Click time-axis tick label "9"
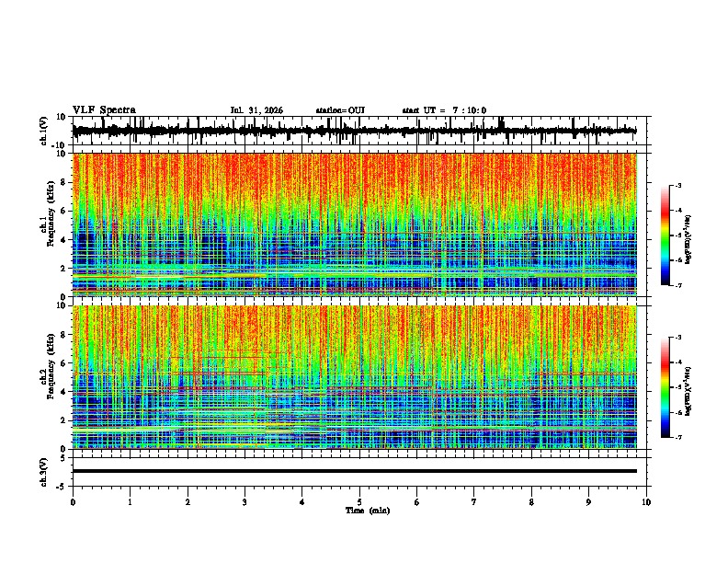728x563 pixels. [588, 502]
